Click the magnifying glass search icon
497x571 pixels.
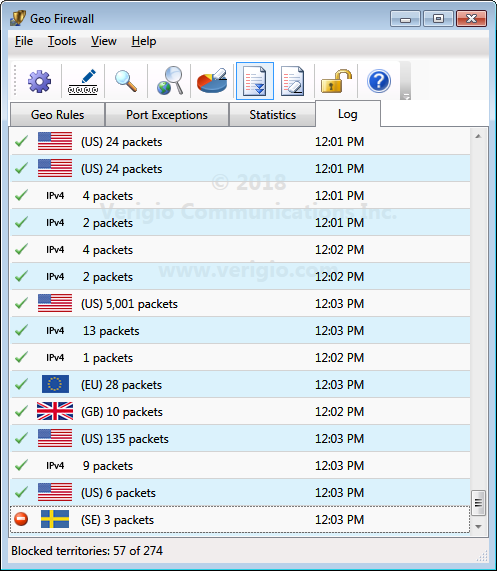[126, 81]
